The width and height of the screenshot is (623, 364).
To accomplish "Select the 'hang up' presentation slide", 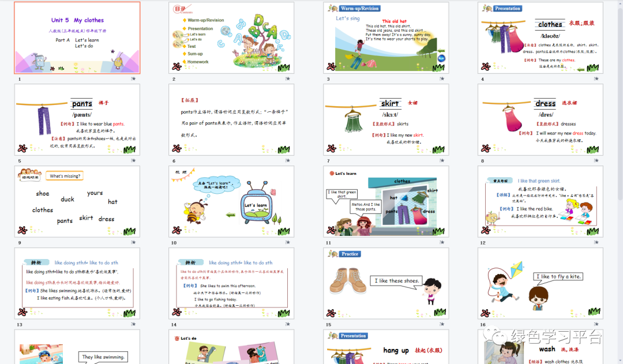I will tap(386, 347).
